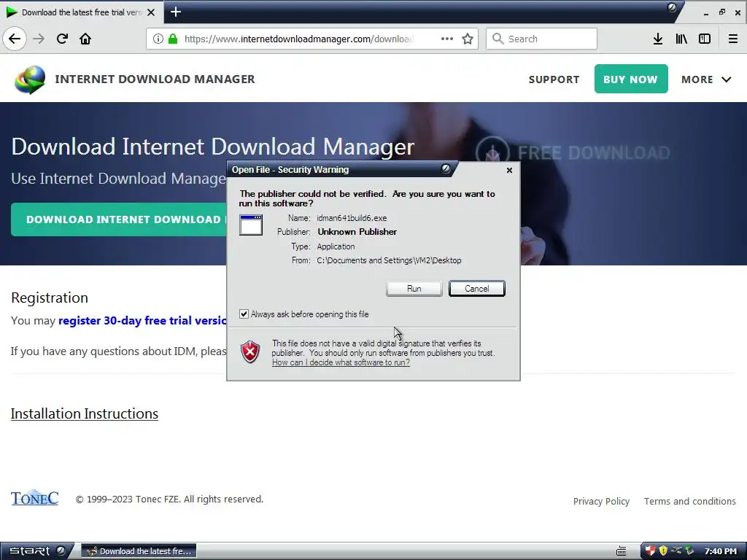The width and height of the screenshot is (747, 560).
Task: Open a new browser tab
Action: click(175, 12)
